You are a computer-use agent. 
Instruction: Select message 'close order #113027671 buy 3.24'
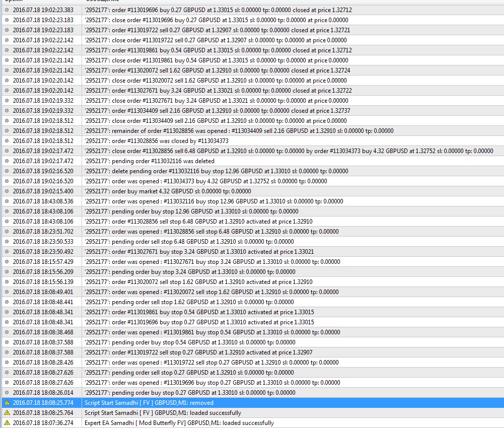click(x=217, y=100)
